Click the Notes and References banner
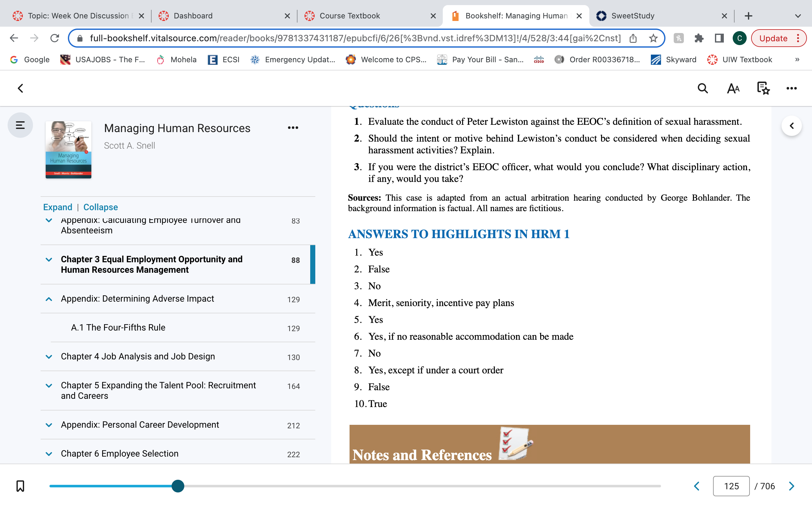 tap(550, 444)
